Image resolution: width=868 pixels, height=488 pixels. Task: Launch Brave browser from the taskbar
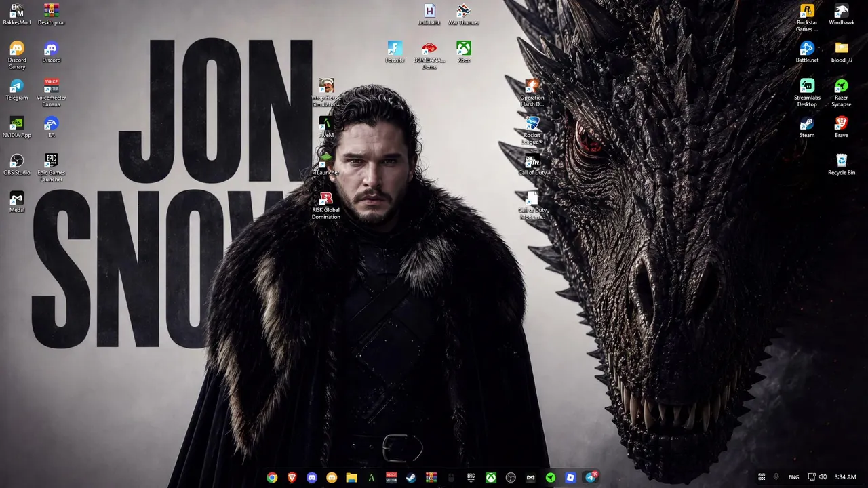pos(292,478)
